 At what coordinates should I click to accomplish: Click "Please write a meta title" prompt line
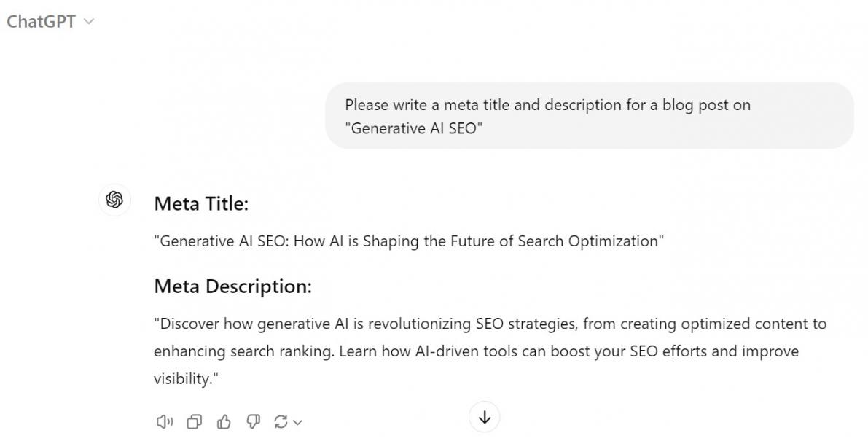[547, 105]
